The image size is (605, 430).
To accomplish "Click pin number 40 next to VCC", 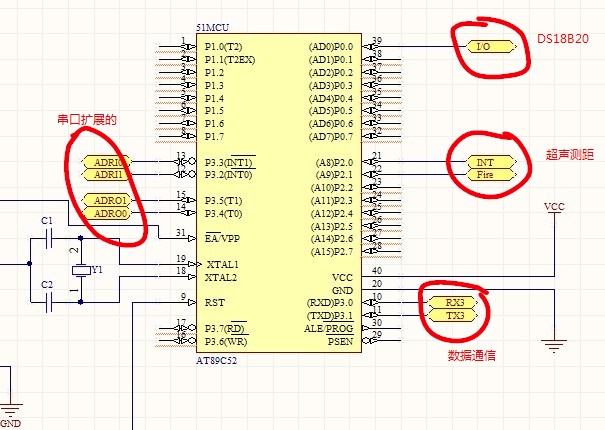I will tap(377, 271).
